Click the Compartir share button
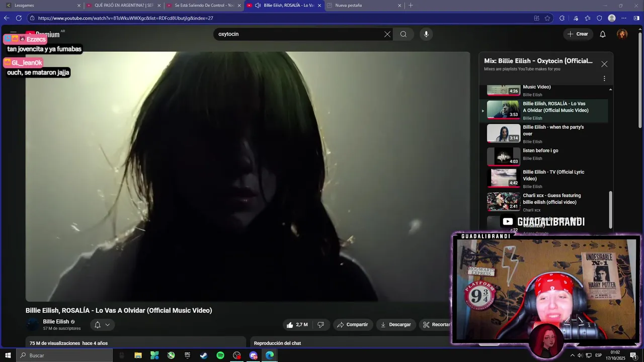Screen dimensions: 644x362 (x=352, y=325)
